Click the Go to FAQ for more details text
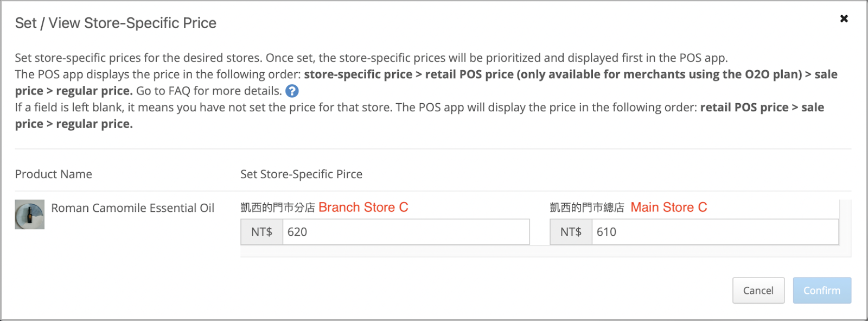The width and height of the screenshot is (868, 321). pos(209,91)
